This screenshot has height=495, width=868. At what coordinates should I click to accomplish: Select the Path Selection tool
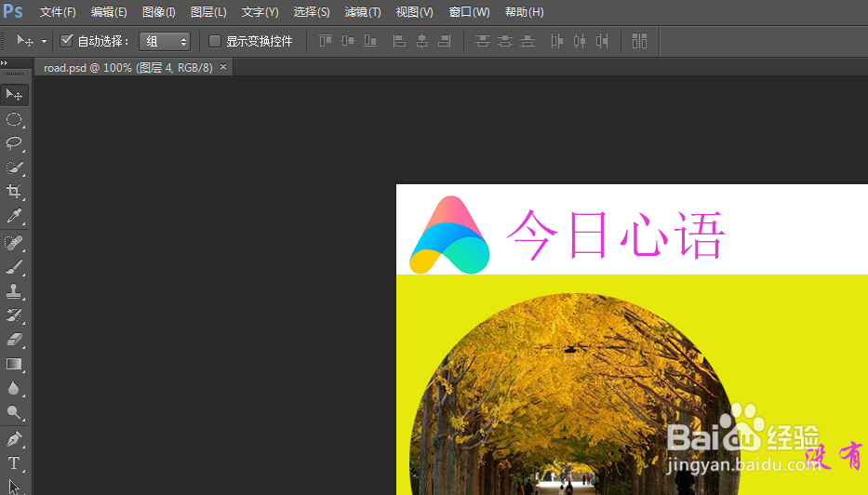(x=14, y=486)
